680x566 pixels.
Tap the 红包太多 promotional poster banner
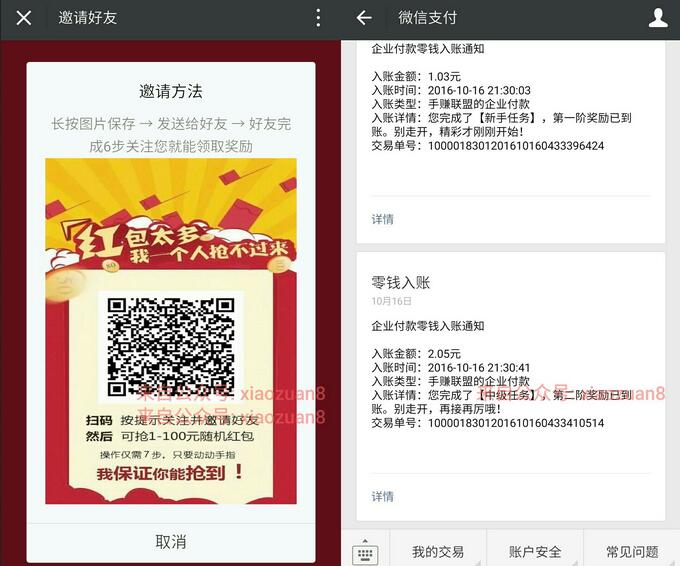(x=171, y=330)
